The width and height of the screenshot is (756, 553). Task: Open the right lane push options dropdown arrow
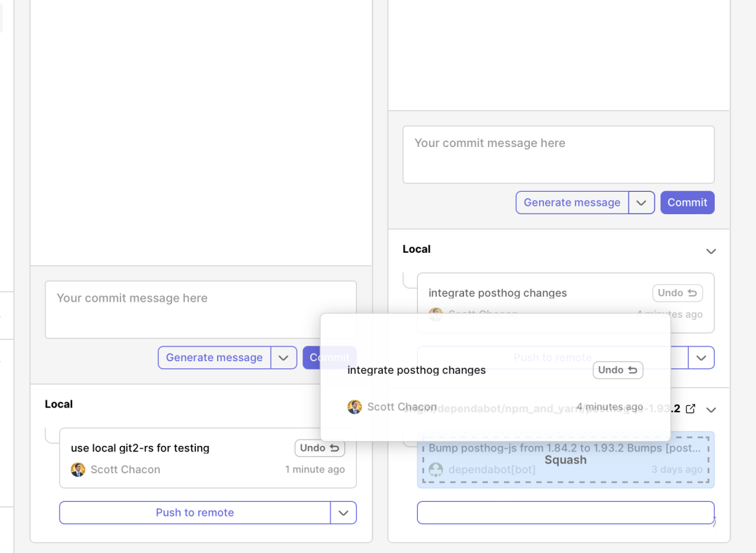pyautogui.click(x=701, y=358)
